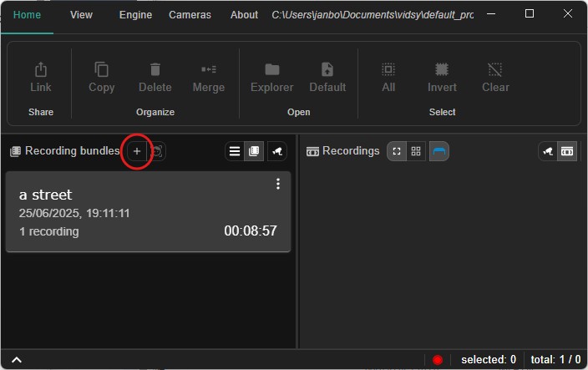Image resolution: width=588 pixels, height=370 pixels.
Task: Click the Link share button
Action: 40,77
